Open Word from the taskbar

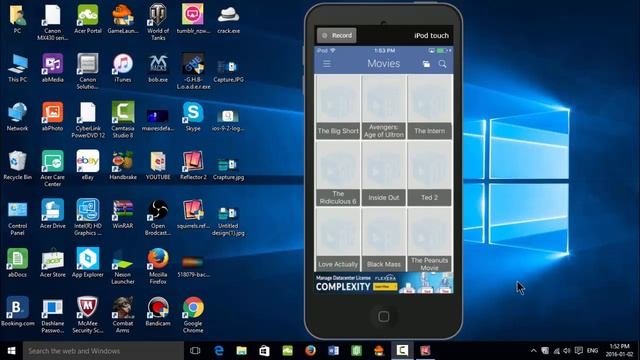pyautogui.click(x=333, y=351)
